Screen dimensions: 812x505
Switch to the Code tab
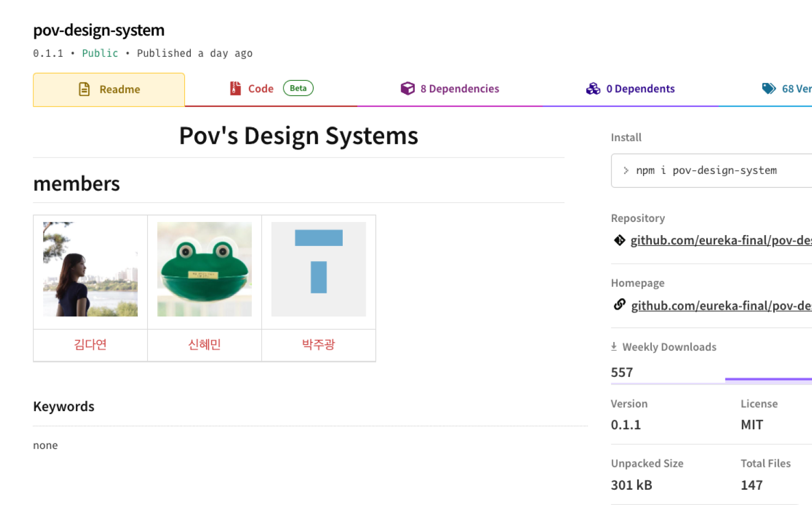[x=271, y=89]
